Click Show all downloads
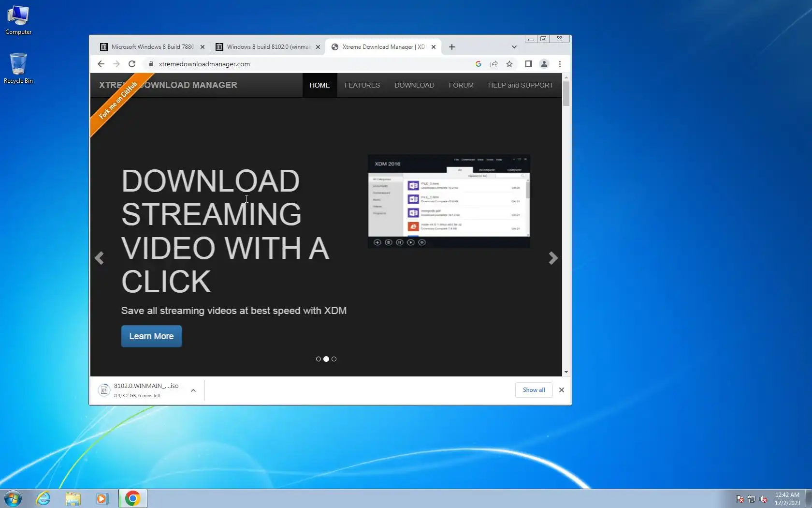The image size is (812, 508). (534, 390)
